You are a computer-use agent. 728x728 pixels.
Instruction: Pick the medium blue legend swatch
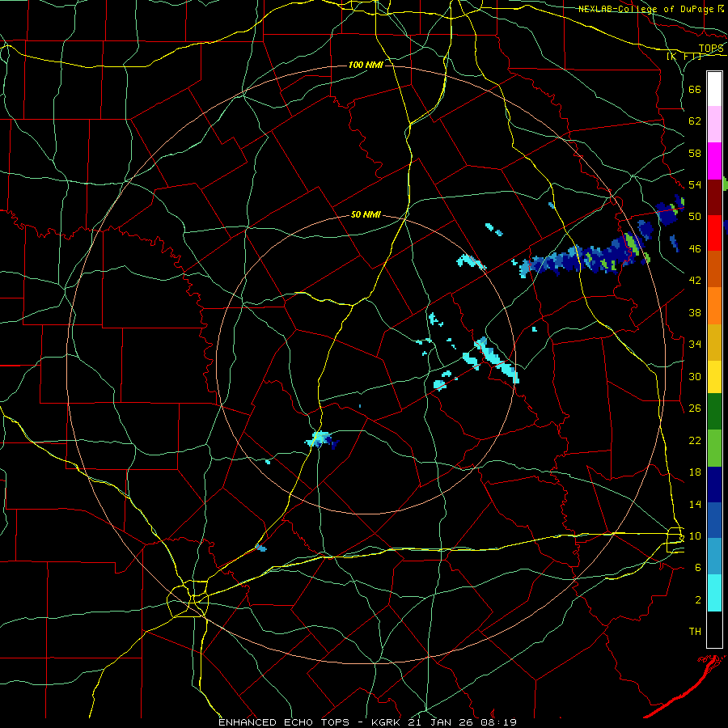tap(714, 520)
